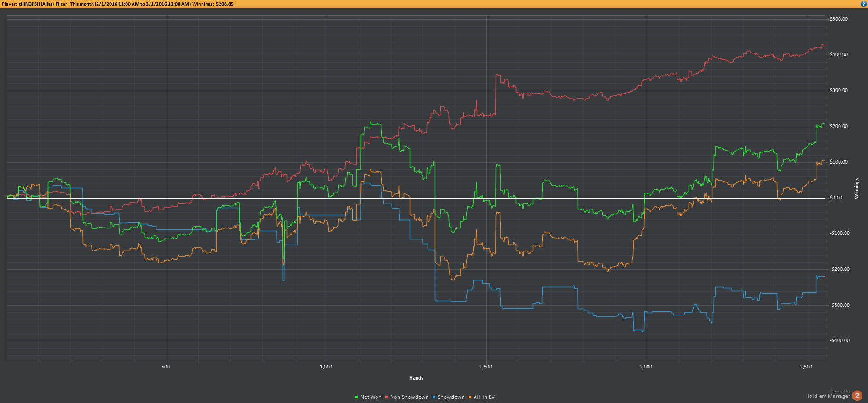Screen dimensions: 868x403
Task: Click the "-$100.00" y-axis label
Action: click(839, 233)
